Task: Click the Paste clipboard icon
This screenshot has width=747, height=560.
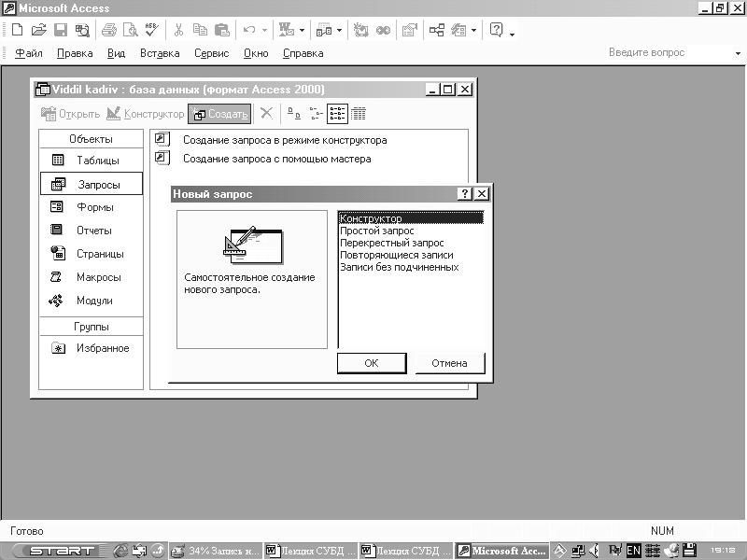Action: 222,30
